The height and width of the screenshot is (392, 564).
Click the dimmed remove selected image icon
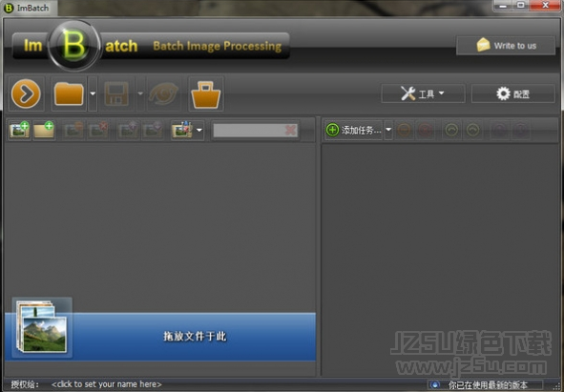coord(73,130)
